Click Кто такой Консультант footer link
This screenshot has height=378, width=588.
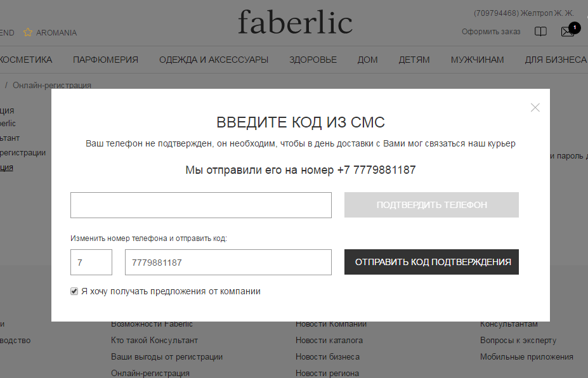pos(154,341)
